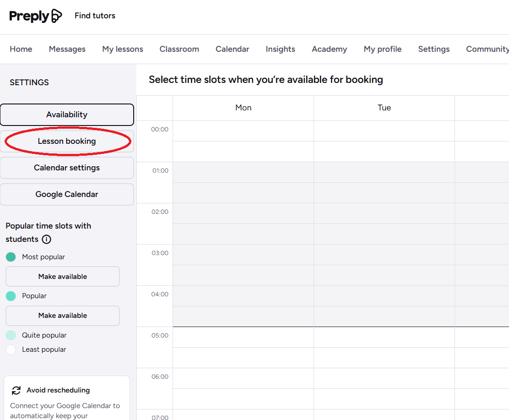
Task: Click the Popular teal color dot
Action: (x=11, y=296)
